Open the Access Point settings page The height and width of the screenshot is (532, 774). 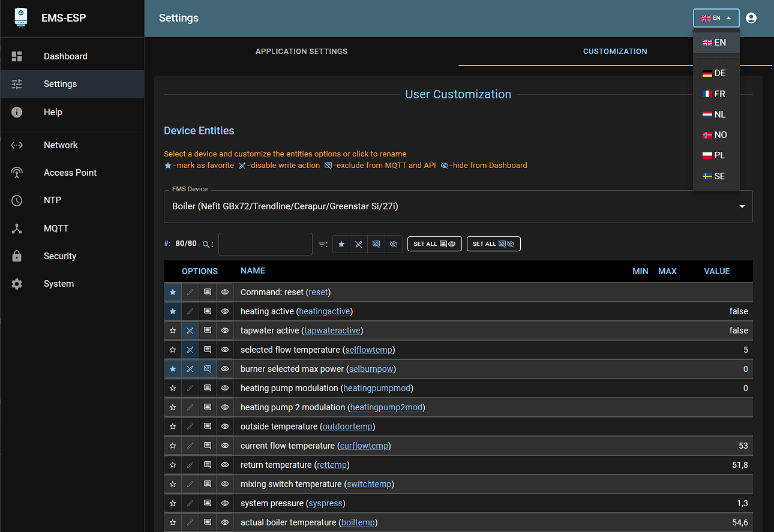[x=70, y=172]
